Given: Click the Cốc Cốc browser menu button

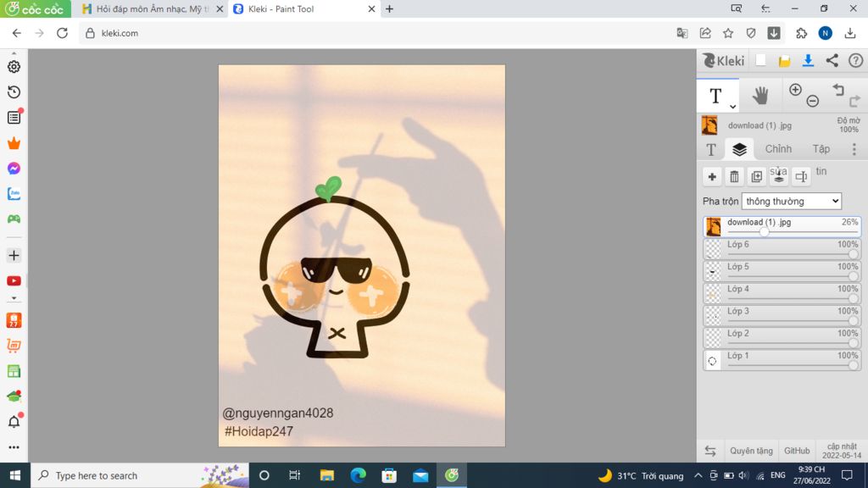Looking at the screenshot, I should [x=36, y=8].
